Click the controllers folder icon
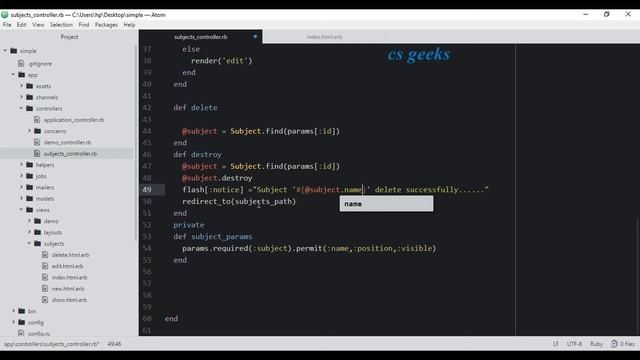 pyautogui.click(x=29, y=109)
